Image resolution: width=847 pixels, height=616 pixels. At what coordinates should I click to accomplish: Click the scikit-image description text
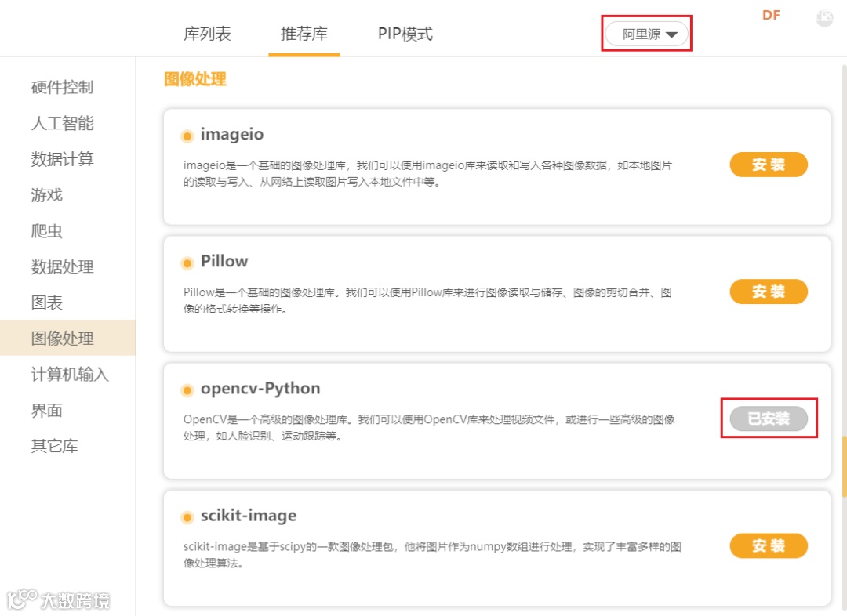click(x=432, y=554)
